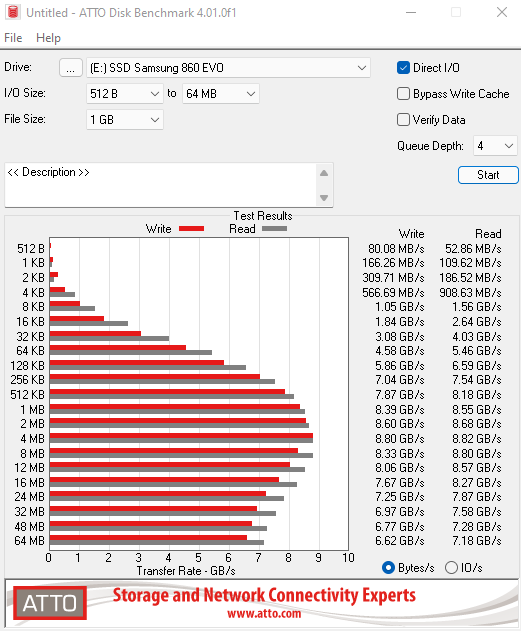The width and height of the screenshot is (521, 631).
Task: Open the File menu
Action: coord(13,38)
